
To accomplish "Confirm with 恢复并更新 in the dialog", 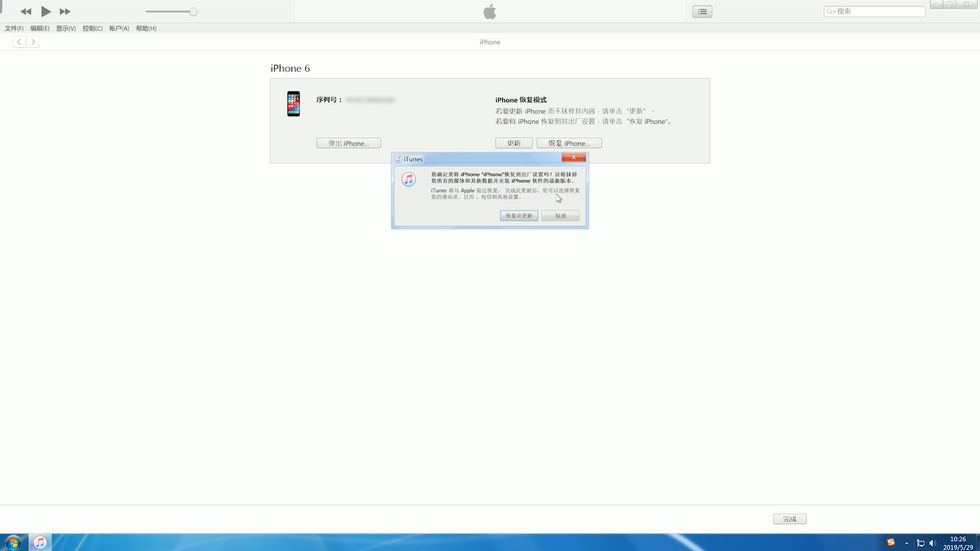I will (519, 215).
